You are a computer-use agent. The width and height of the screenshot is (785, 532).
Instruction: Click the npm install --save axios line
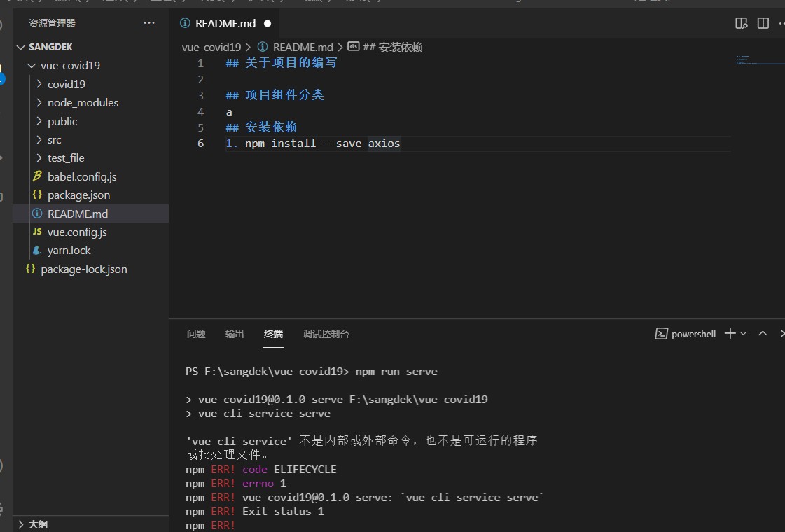click(313, 143)
